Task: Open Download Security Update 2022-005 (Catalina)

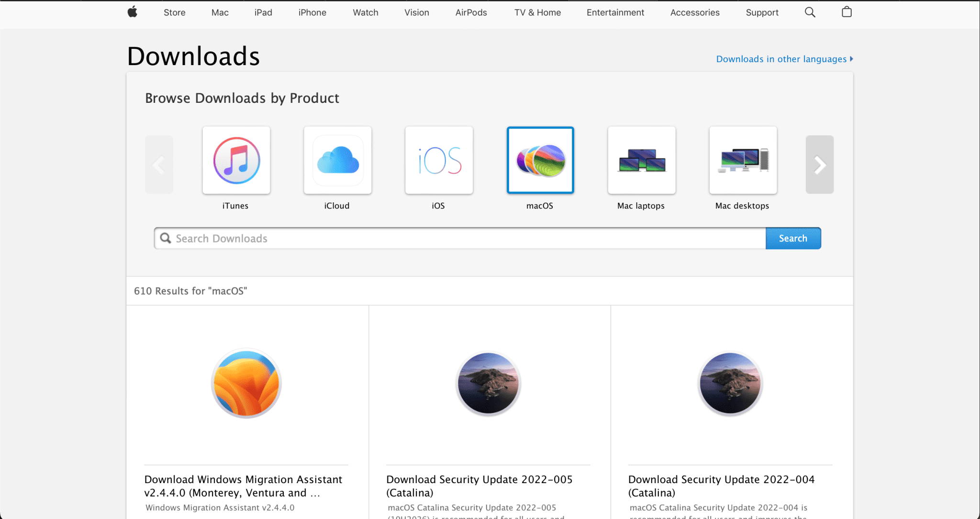Action: coord(479,486)
